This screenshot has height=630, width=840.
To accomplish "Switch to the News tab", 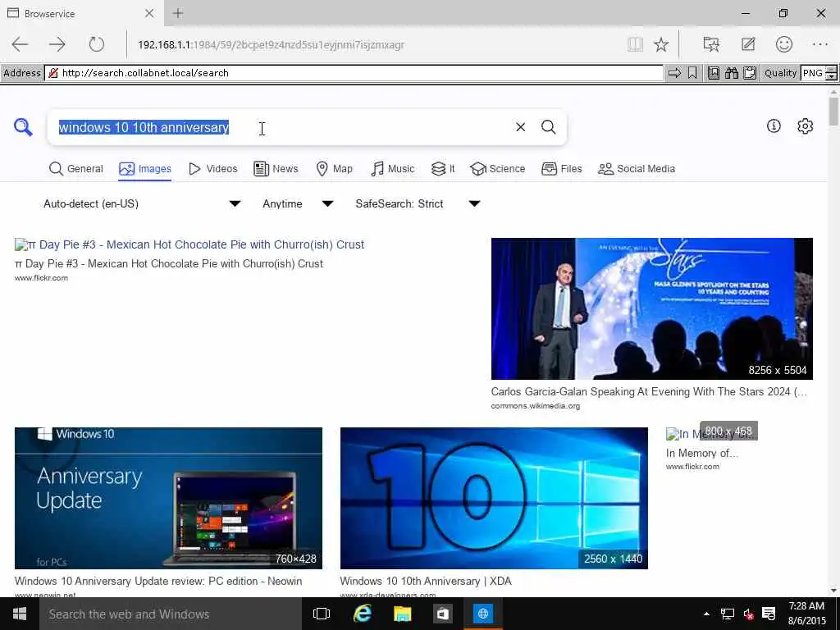I will pos(276,169).
